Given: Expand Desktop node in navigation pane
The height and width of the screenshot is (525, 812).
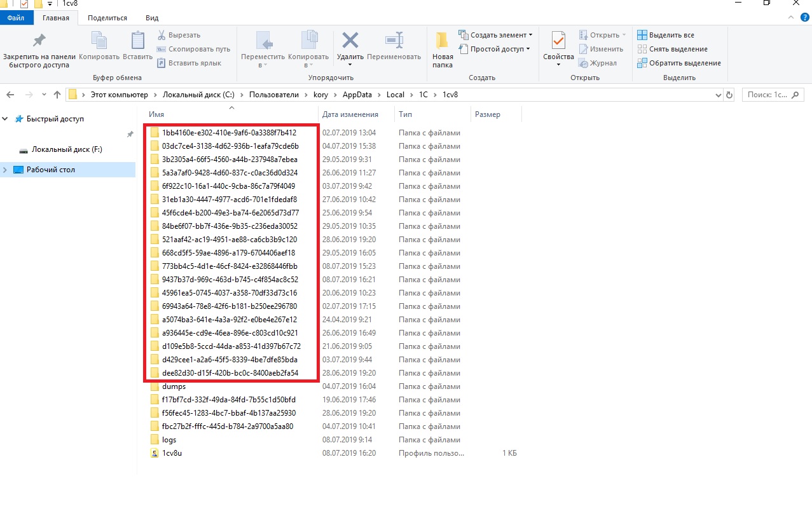Looking at the screenshot, I should click(x=6, y=170).
